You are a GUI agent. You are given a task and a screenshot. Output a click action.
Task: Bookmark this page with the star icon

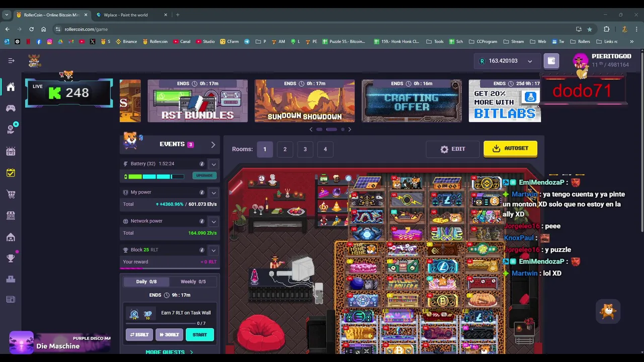pyautogui.click(x=590, y=29)
